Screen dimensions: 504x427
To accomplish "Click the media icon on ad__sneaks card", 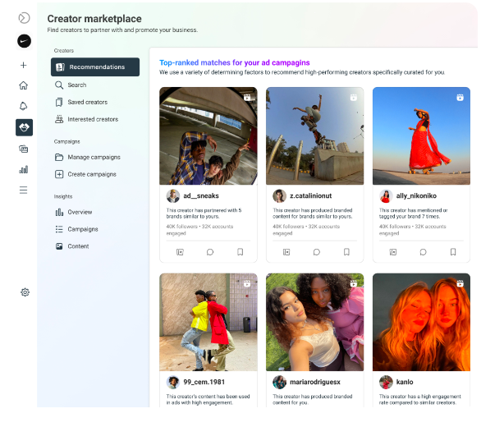I will [x=180, y=252].
